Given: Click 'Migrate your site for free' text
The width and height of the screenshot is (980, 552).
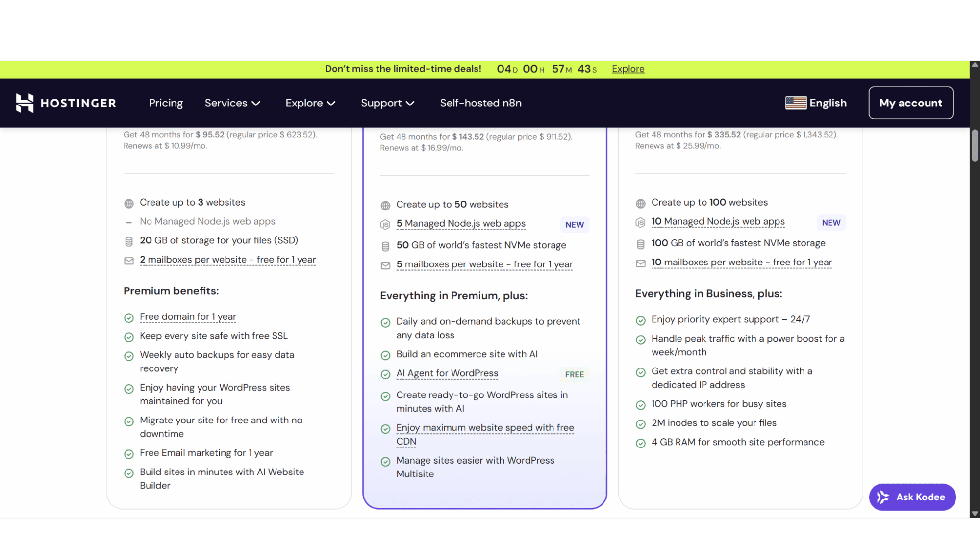Looking at the screenshot, I should click(x=221, y=427).
